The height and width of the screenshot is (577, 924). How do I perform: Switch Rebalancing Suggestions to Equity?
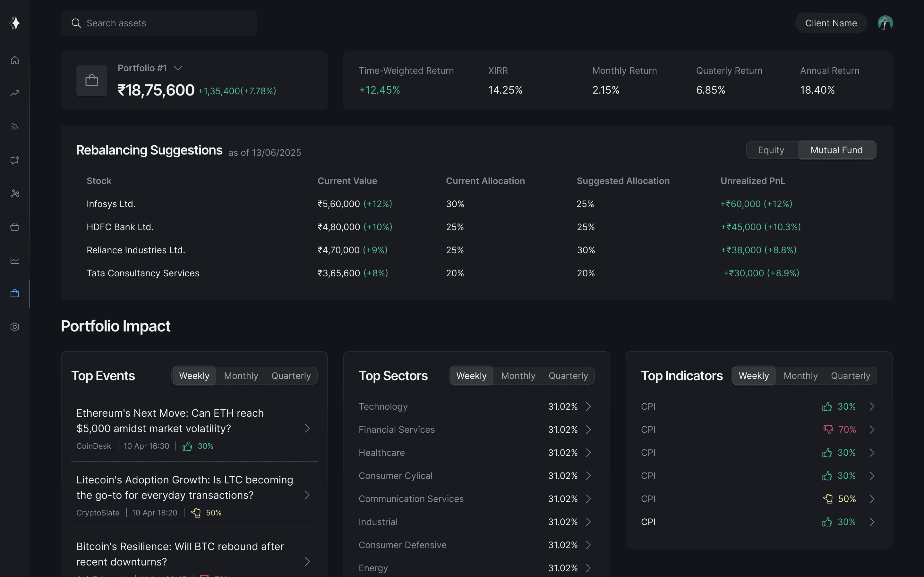[771, 150]
